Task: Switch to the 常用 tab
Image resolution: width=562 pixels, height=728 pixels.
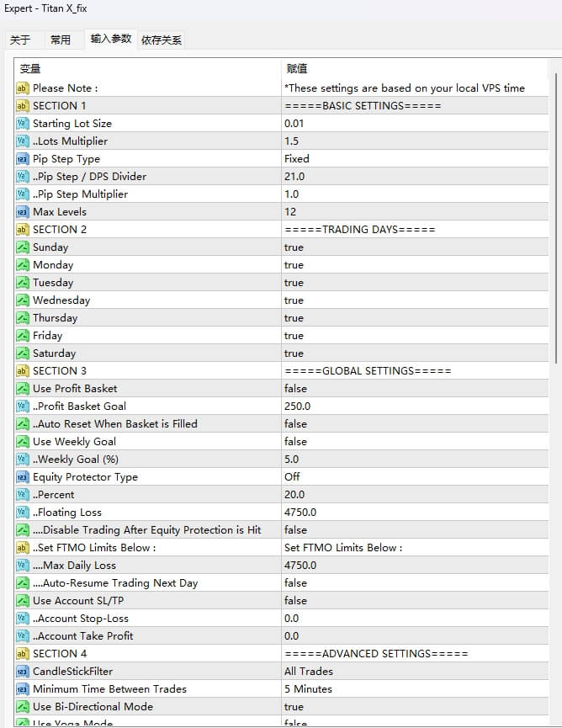Action: click(x=61, y=40)
